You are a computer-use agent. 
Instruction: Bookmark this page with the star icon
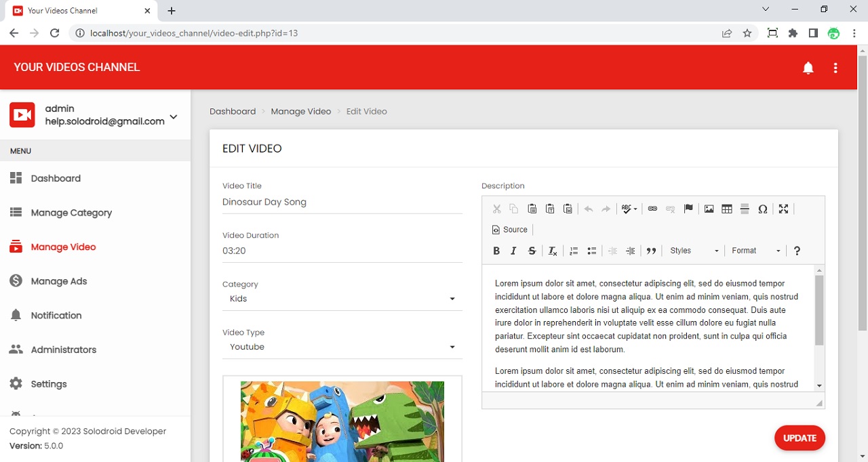tap(747, 33)
